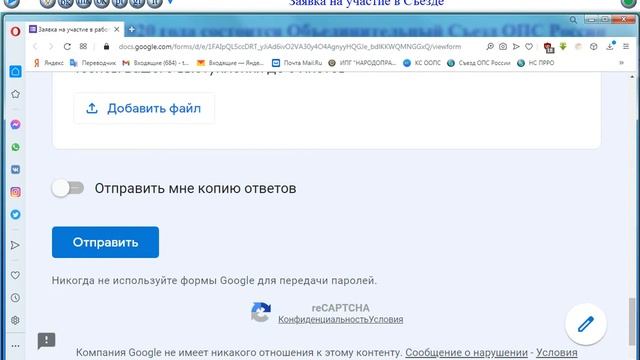Expand hidden bookmarks chevron
The image size is (640, 360).
622,63
